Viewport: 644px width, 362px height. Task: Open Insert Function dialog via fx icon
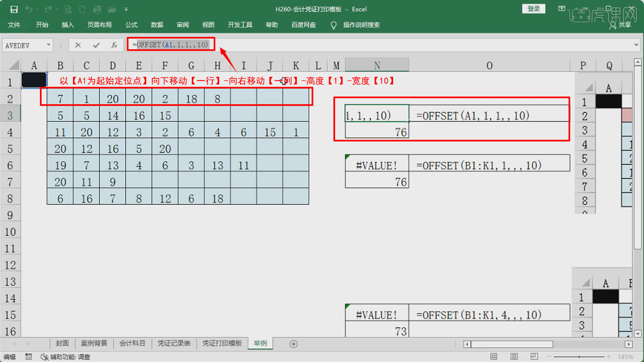click(x=114, y=45)
